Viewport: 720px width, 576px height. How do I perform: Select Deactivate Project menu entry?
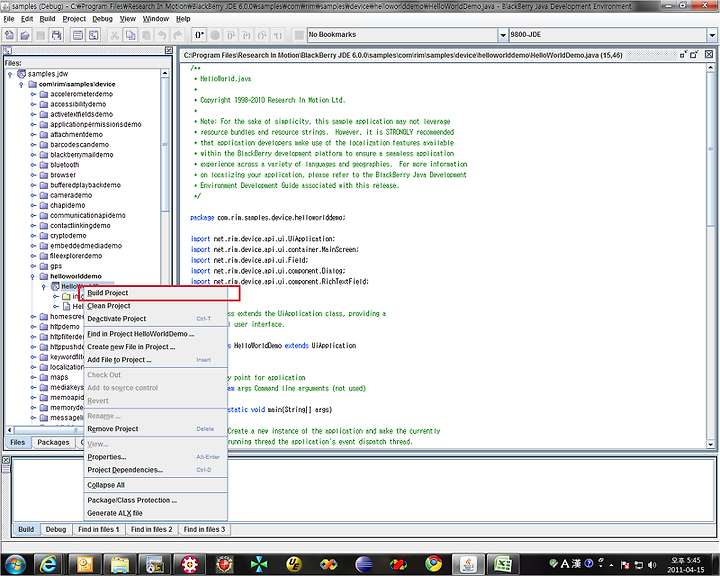click(x=156, y=319)
